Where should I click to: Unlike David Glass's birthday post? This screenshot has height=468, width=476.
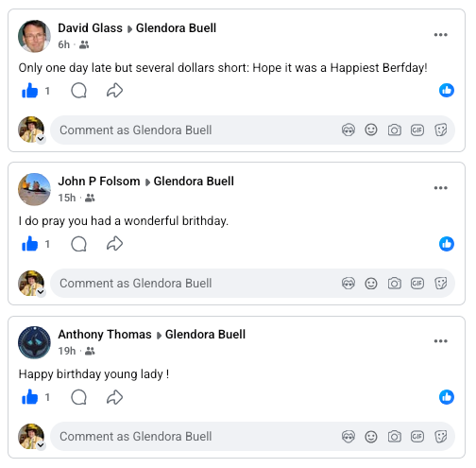pyautogui.click(x=29, y=91)
